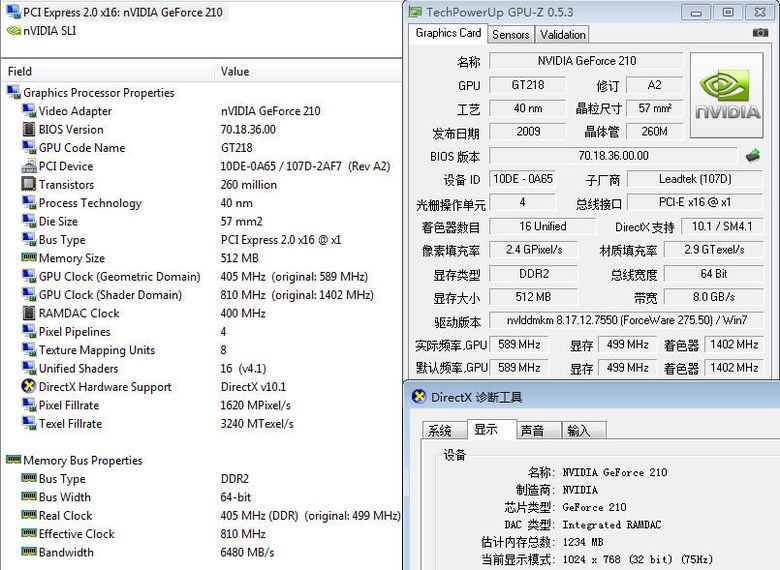Click the Transistors chip icon

click(x=29, y=184)
